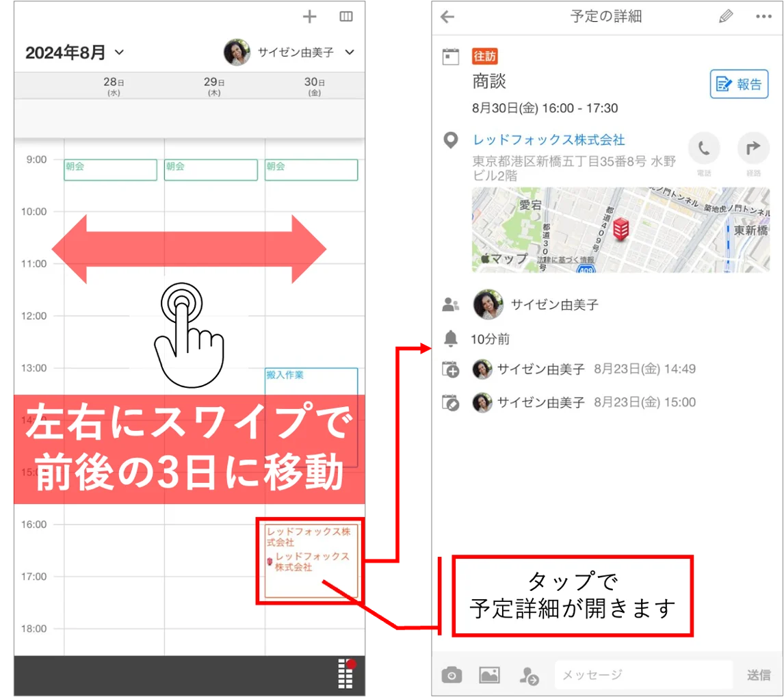Switch calendar view with column layout icon
This screenshot has height=697, width=784.
(346, 17)
